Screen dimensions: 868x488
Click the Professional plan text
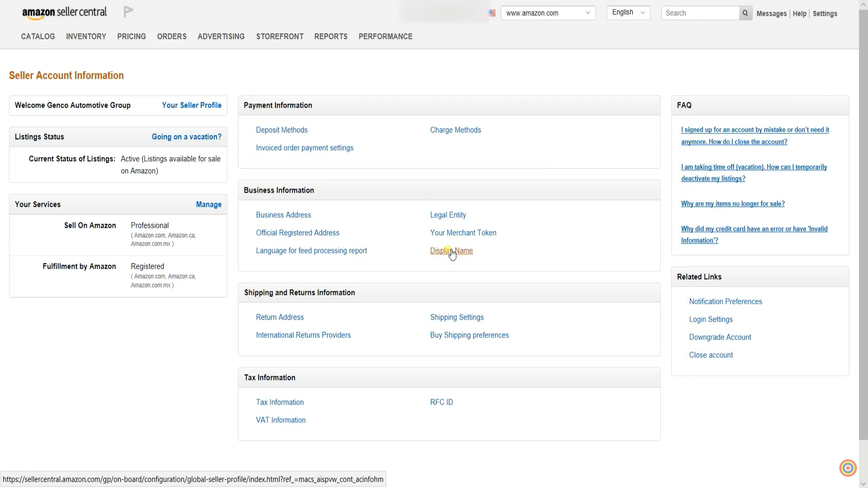[150, 226]
